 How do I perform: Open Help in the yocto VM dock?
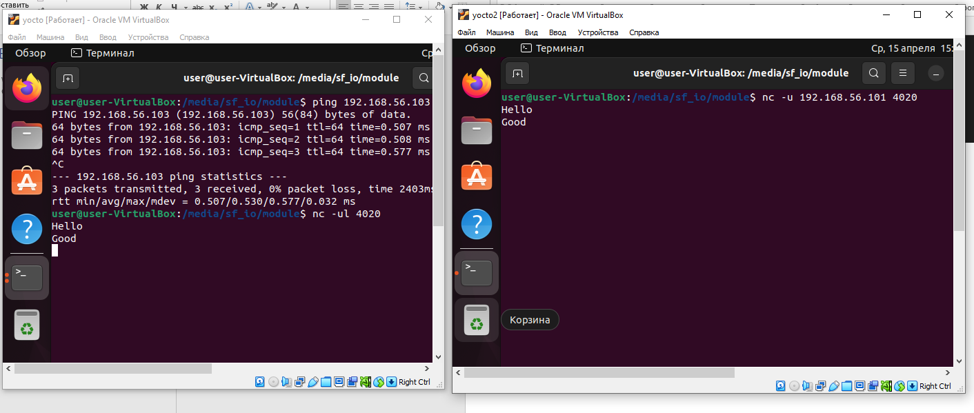click(x=26, y=230)
